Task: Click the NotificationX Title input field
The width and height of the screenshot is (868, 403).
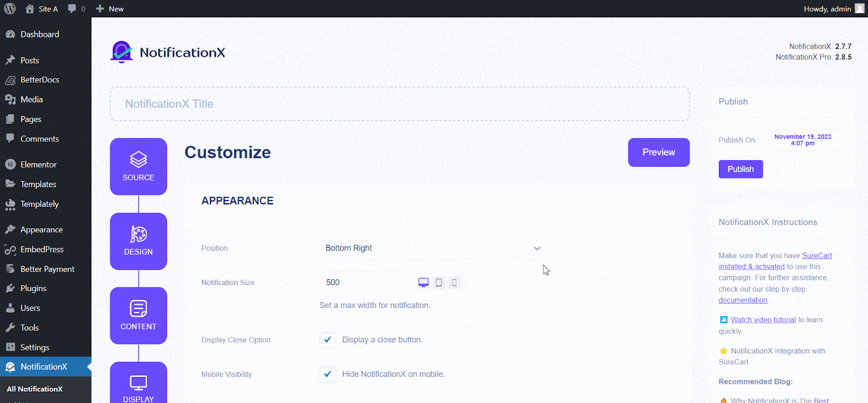Action: [x=400, y=104]
